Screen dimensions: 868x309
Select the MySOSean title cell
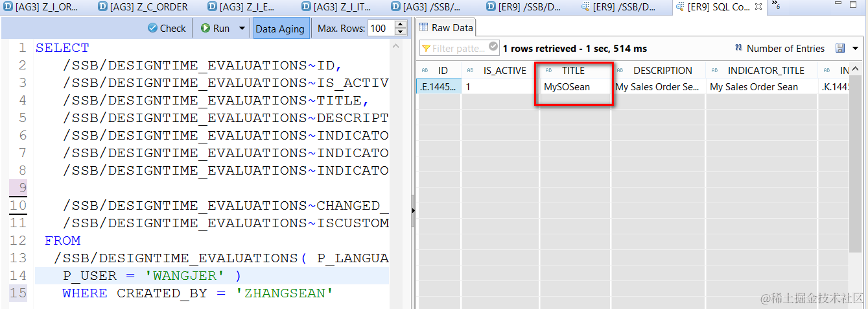point(574,86)
